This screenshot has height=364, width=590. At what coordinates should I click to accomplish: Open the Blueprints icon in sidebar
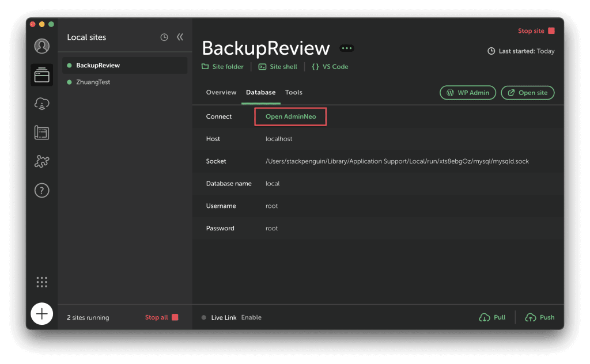(x=41, y=133)
